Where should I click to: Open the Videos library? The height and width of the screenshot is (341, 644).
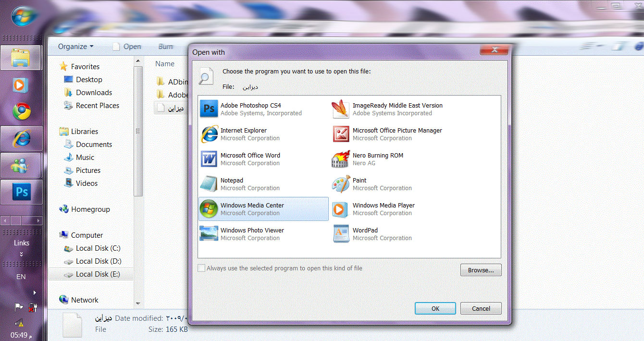80,183
